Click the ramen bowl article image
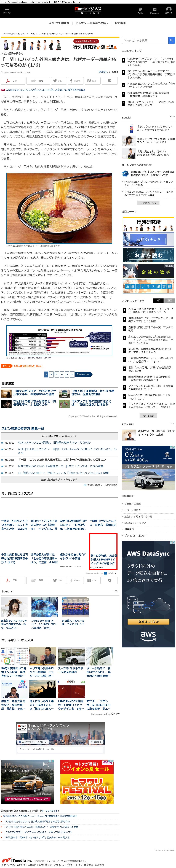Screen dimensions: 176x868 coord(59,208)
